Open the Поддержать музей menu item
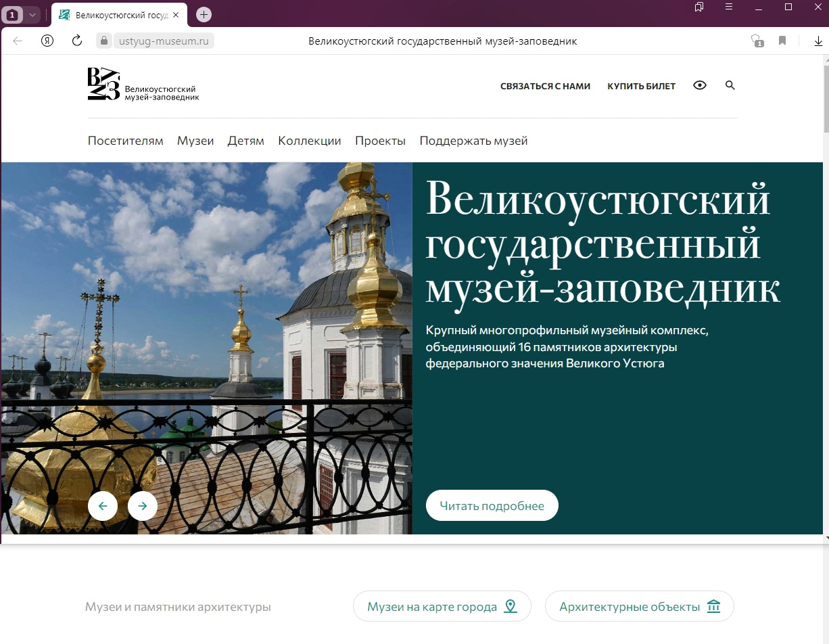 473,141
